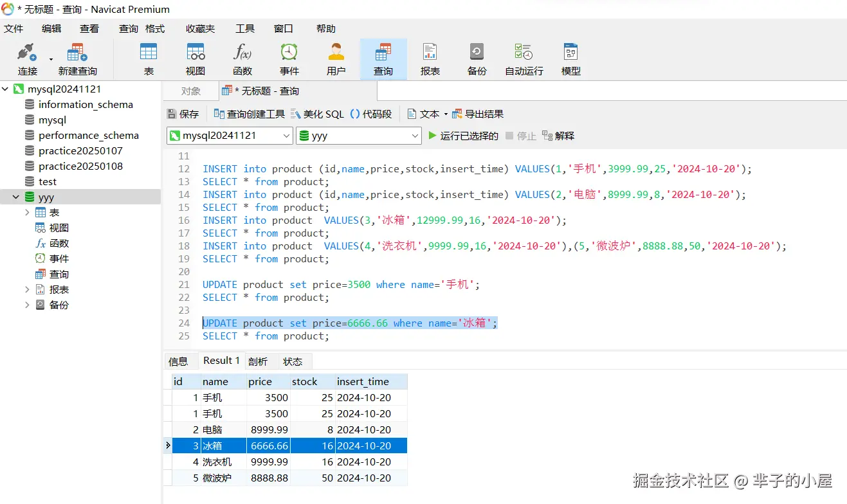Select the 函数 node under yyy
Screen dimensions: 847x504
click(59, 243)
